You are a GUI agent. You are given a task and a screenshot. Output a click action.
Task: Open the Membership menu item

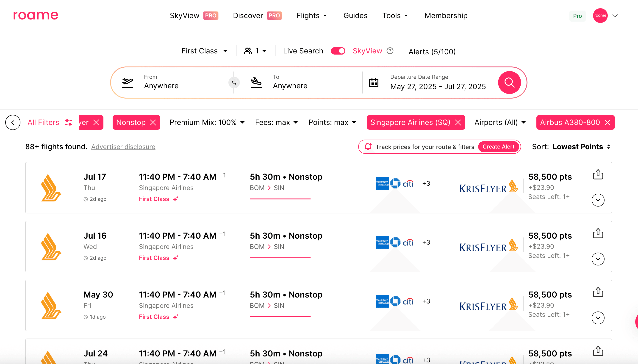(x=446, y=16)
